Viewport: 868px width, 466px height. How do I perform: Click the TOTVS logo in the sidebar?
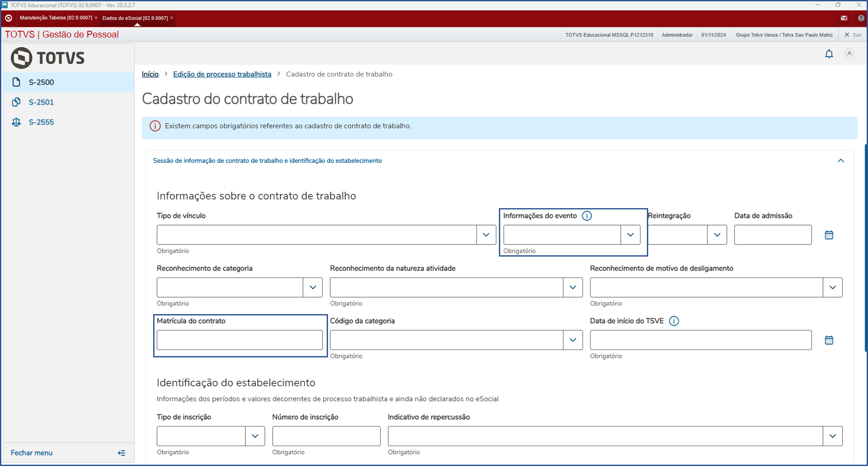coord(48,58)
